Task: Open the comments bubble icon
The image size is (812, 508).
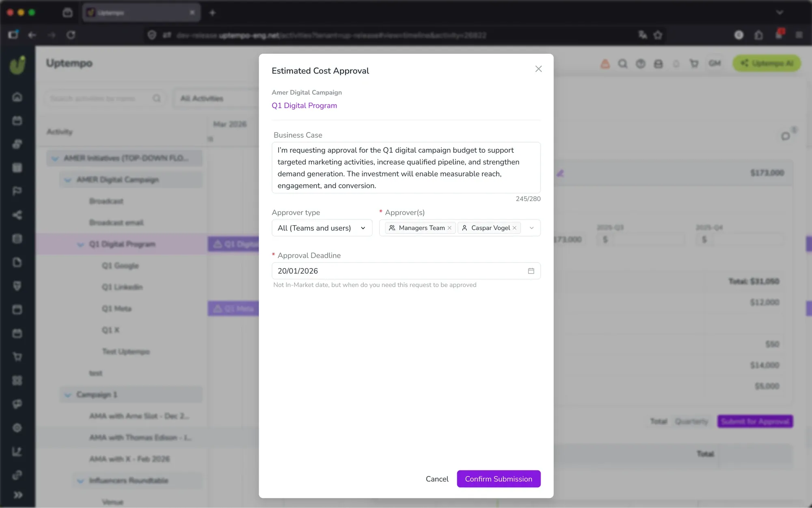Action: [786, 136]
